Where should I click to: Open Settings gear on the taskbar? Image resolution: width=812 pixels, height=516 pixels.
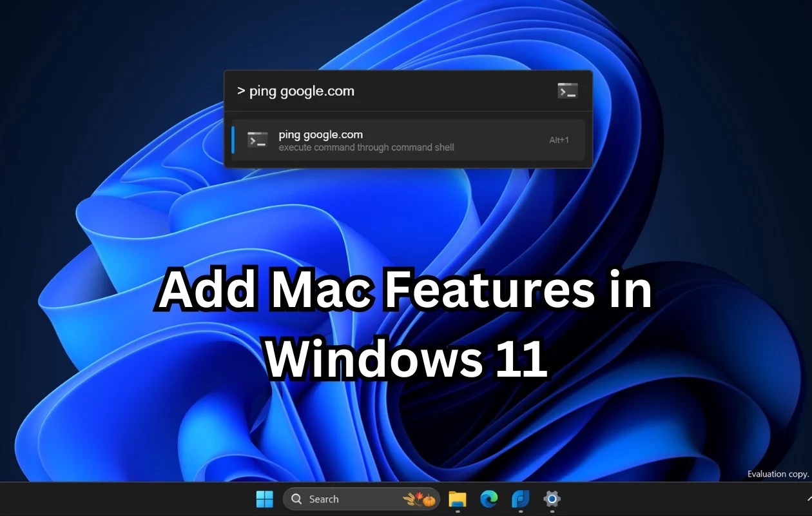[x=552, y=499]
